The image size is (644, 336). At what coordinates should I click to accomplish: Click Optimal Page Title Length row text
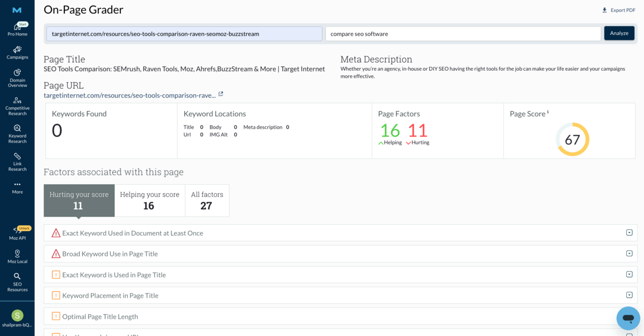coord(100,317)
